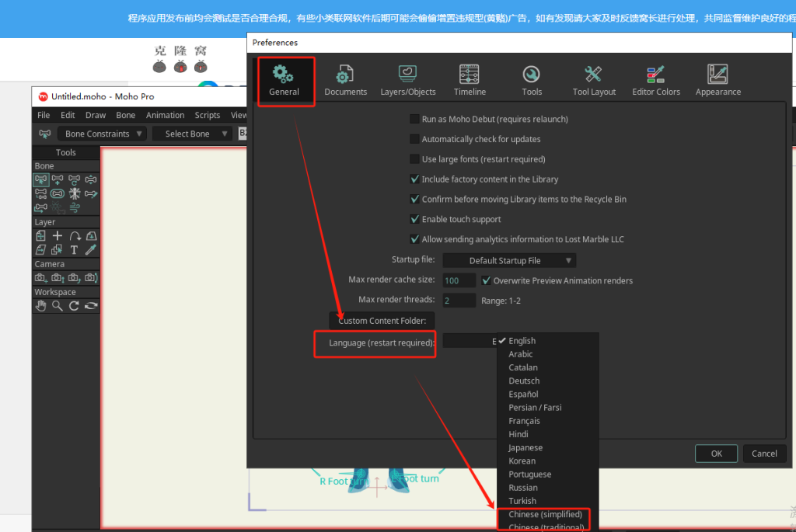Open the Timeline preferences tab

(x=470, y=81)
